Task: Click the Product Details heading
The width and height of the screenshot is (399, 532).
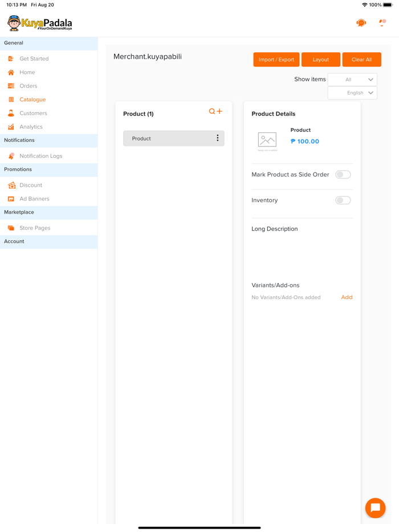Action: click(x=274, y=114)
